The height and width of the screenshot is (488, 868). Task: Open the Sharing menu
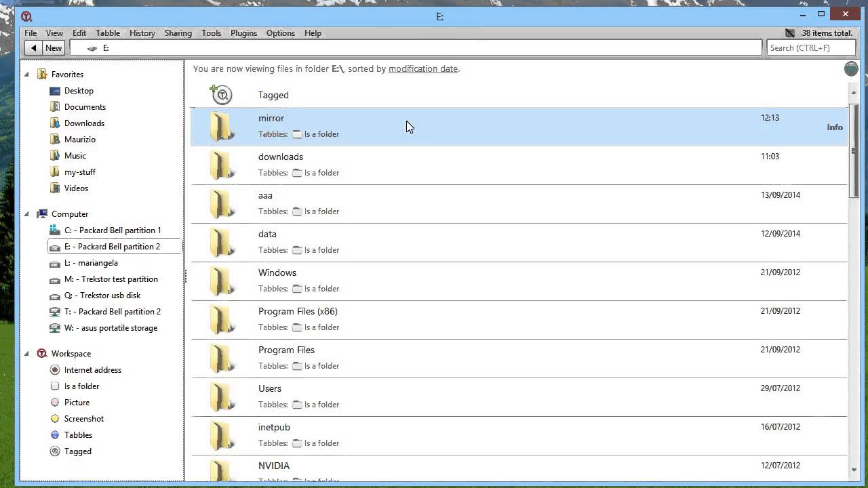(178, 33)
